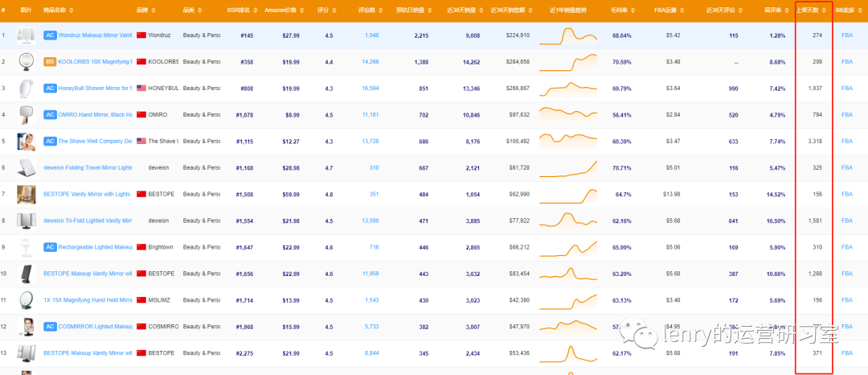Click the sales trend chart in Wondruz row
Image resolution: width=868 pixels, height=375 pixels.
tap(568, 35)
